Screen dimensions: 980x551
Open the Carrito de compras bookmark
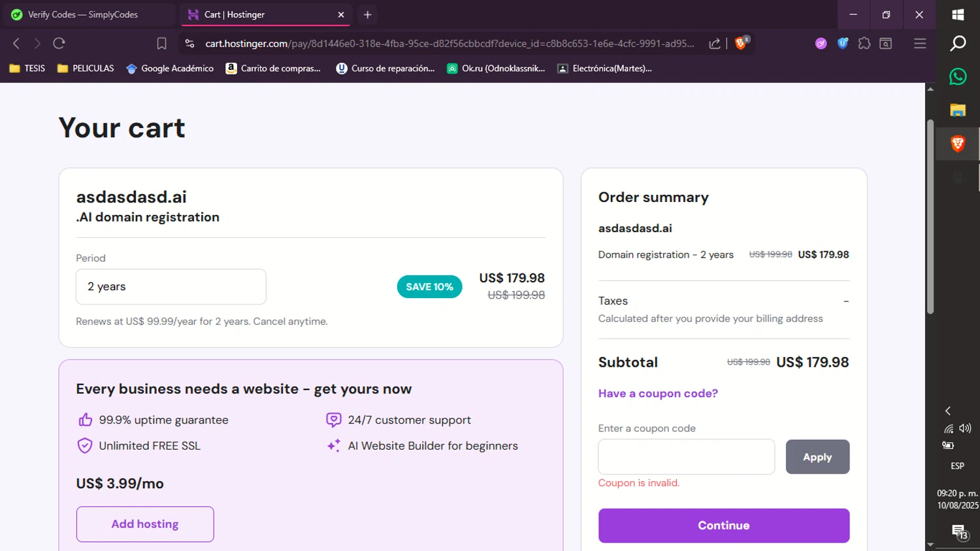(273, 68)
